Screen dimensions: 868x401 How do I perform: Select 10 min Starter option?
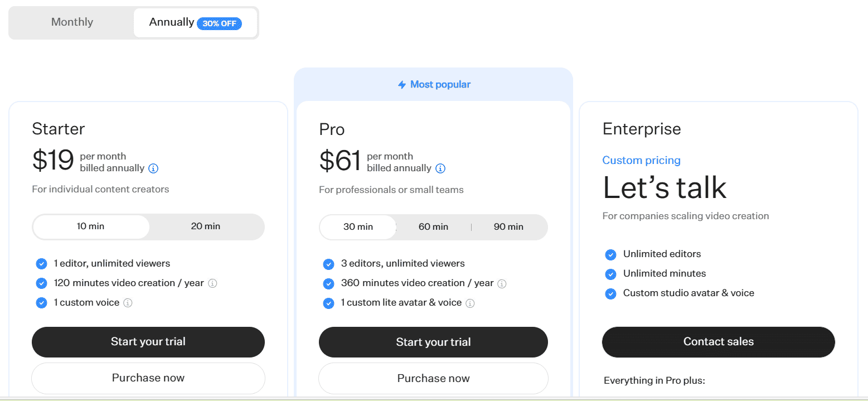tap(91, 226)
